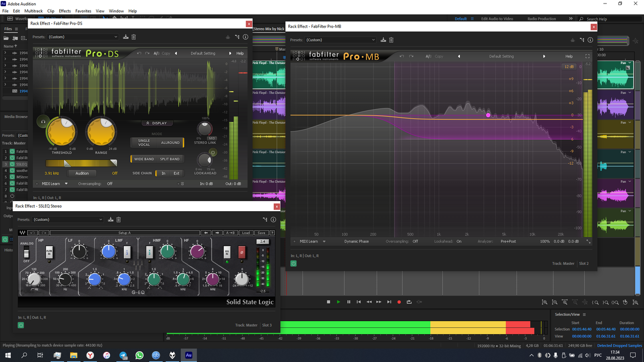This screenshot has width=644, height=362.
Task: Click SSLEQ Save button
Action: tap(262, 233)
